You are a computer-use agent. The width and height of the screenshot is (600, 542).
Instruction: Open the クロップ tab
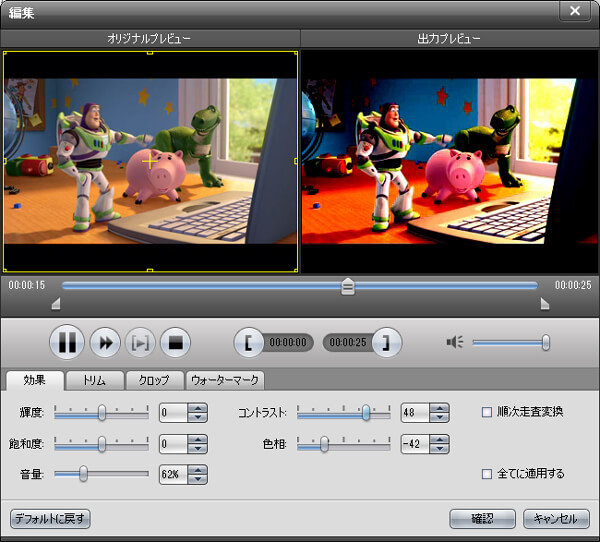click(154, 380)
